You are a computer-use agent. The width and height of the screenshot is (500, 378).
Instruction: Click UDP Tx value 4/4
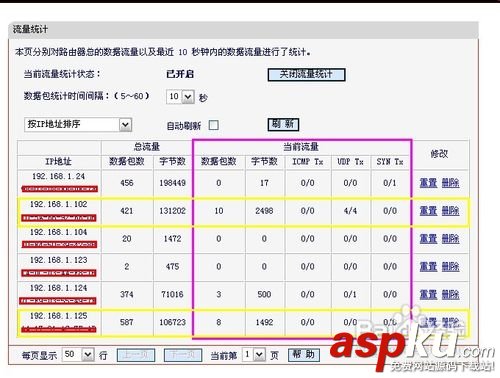pyautogui.click(x=350, y=211)
